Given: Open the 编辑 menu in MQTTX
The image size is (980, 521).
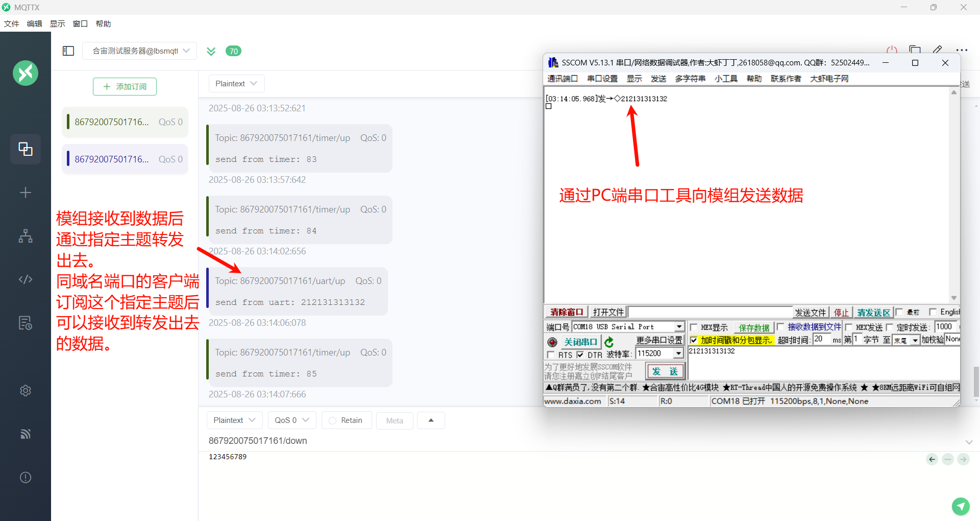Looking at the screenshot, I should 34,24.
